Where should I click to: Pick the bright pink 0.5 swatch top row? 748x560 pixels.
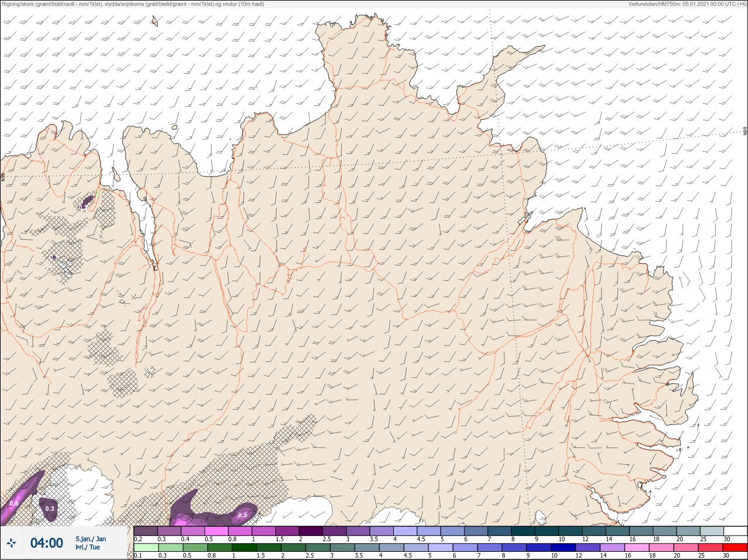pyautogui.click(x=217, y=531)
